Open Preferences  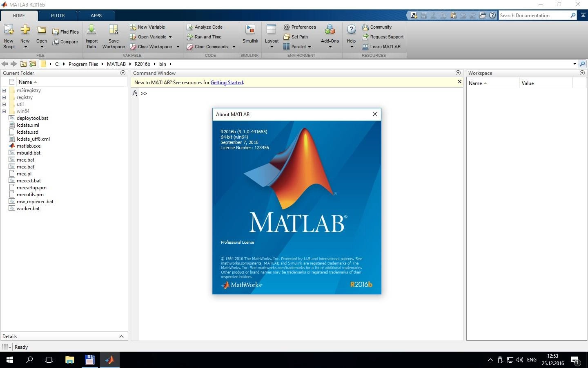[300, 27]
